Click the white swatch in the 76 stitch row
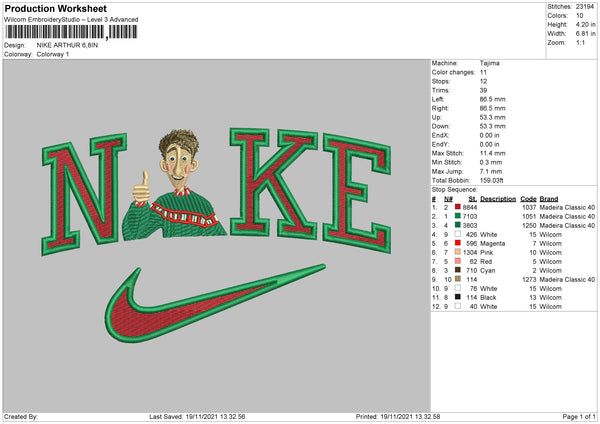Image resolution: width=600 pixels, height=424 pixels. tap(458, 288)
